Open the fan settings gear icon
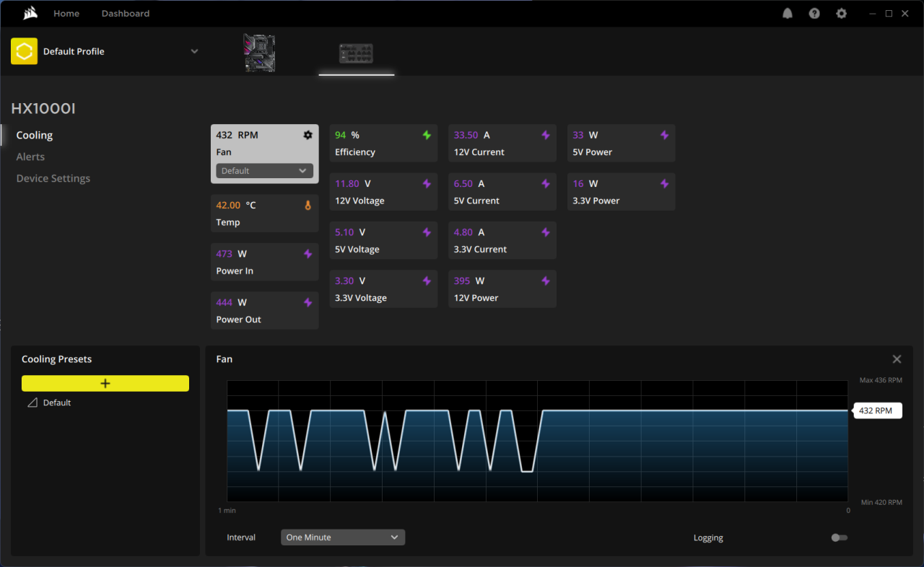The width and height of the screenshot is (924, 567). point(308,135)
